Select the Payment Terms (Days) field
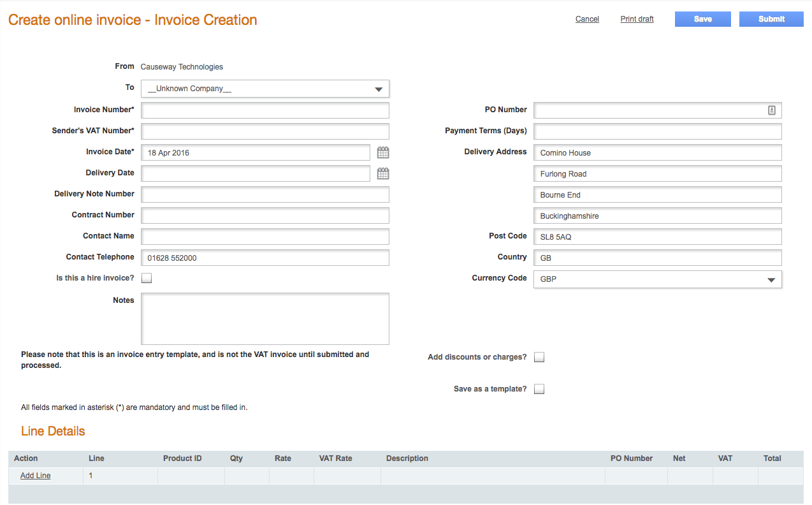This screenshot has width=812, height=505. 657,131
